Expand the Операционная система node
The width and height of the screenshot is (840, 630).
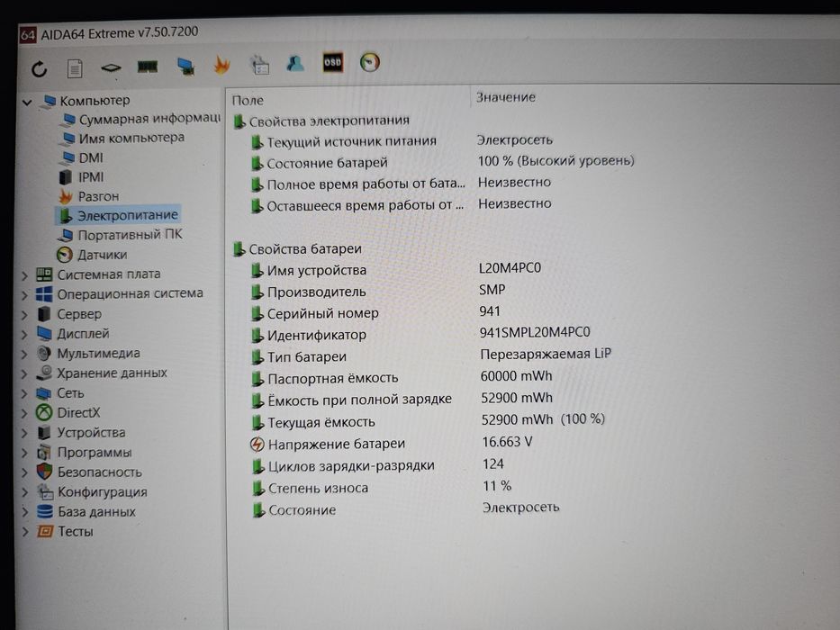pyautogui.click(x=24, y=295)
